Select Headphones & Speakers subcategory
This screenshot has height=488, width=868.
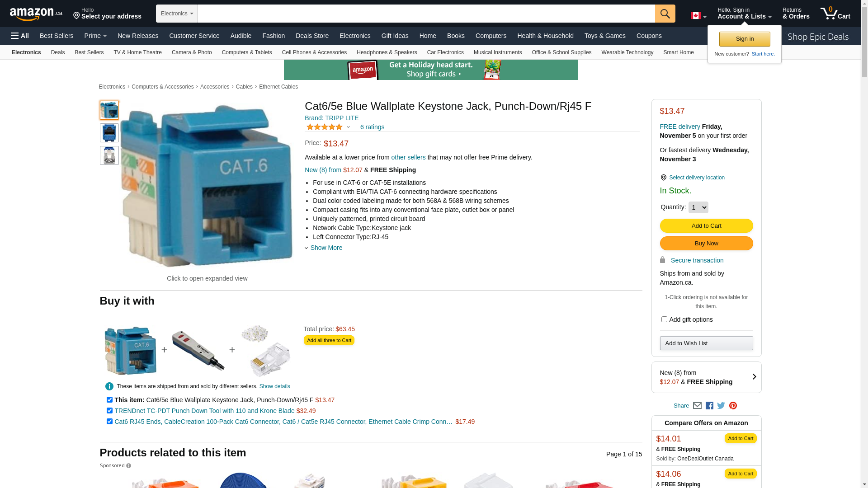[x=387, y=52]
